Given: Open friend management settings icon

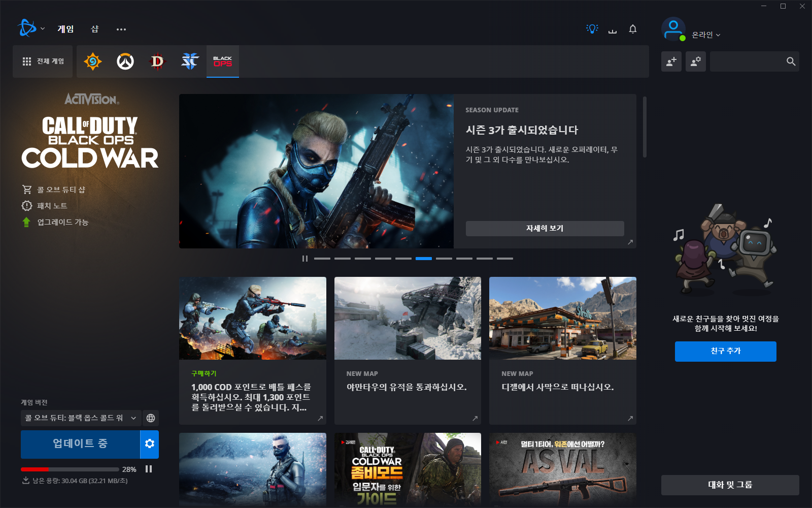Looking at the screenshot, I should pyautogui.click(x=696, y=61).
